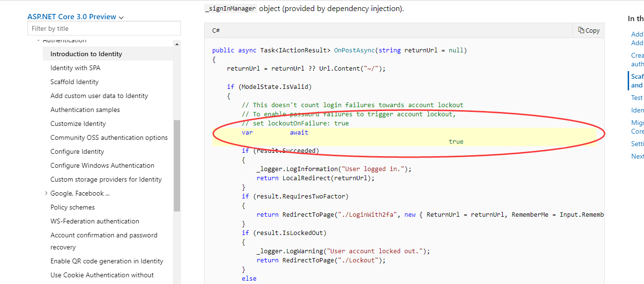
Task: Click the lockoutOnFailure comment line
Action: [x=295, y=123]
